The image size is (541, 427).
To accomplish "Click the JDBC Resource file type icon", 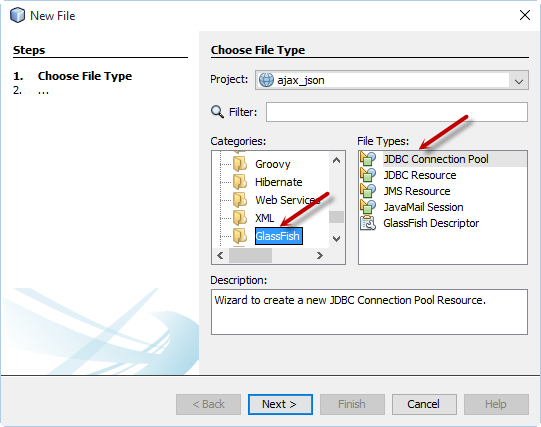I will (368, 175).
